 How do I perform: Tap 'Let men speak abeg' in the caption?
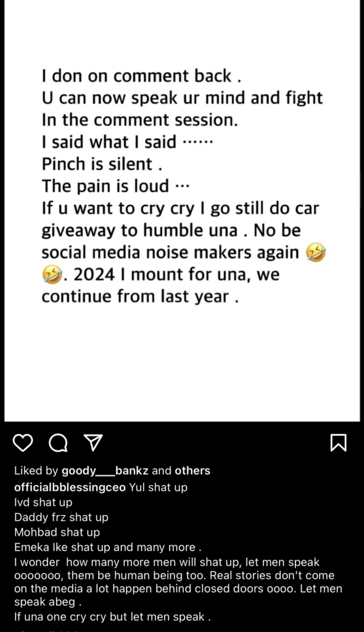49,602
